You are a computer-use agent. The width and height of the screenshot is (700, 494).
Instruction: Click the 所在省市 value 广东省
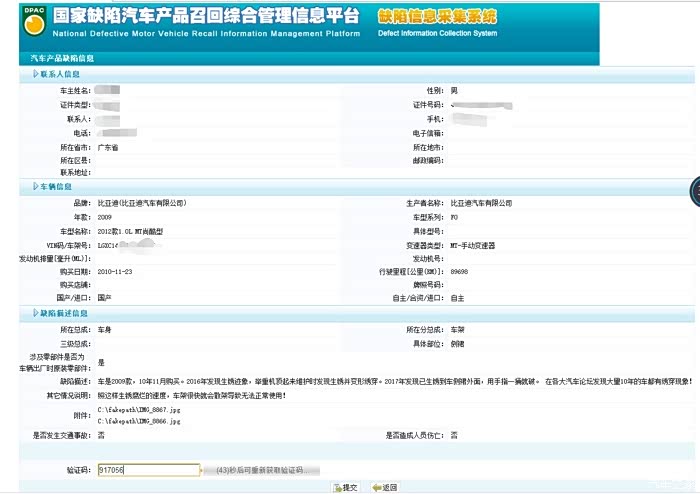(108, 147)
